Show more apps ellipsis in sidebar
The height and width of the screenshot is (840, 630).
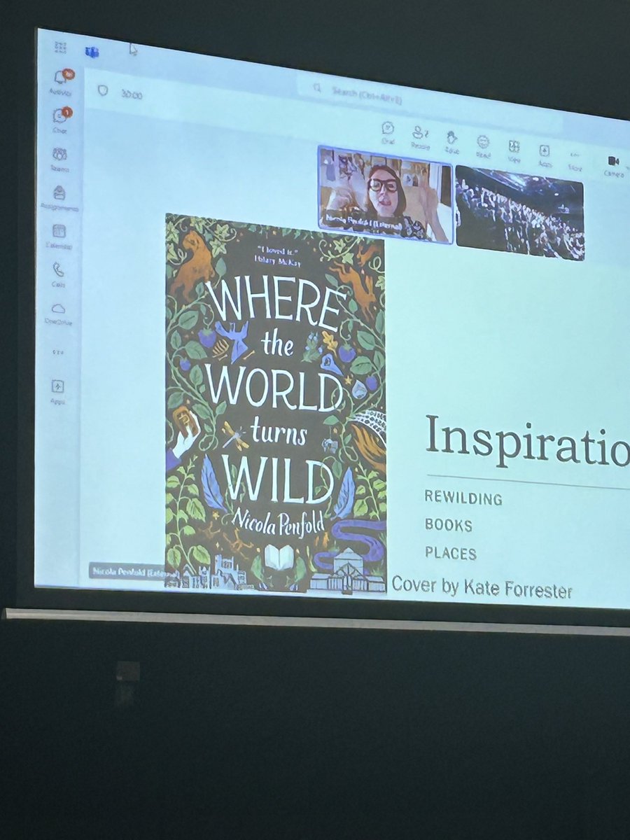(58, 353)
